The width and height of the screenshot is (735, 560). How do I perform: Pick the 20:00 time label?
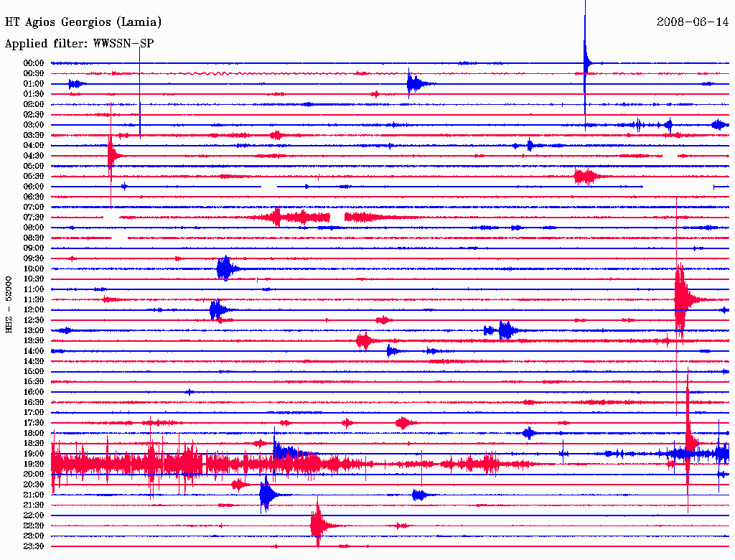coord(34,474)
